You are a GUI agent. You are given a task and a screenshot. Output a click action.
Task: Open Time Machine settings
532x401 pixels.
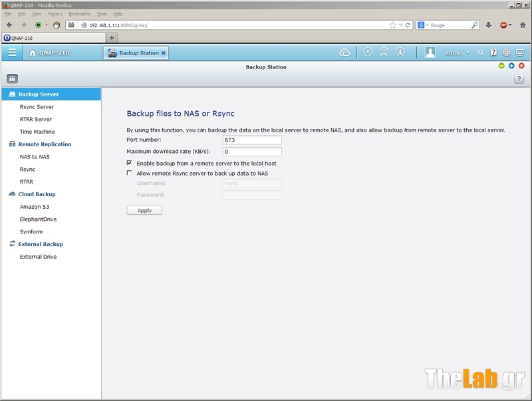point(37,132)
